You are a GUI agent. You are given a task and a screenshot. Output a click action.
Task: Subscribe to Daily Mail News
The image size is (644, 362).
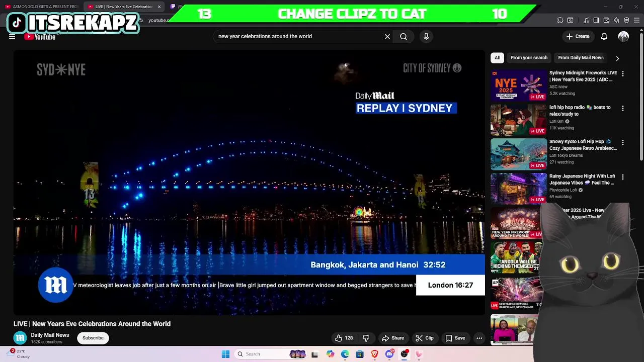coord(93,338)
